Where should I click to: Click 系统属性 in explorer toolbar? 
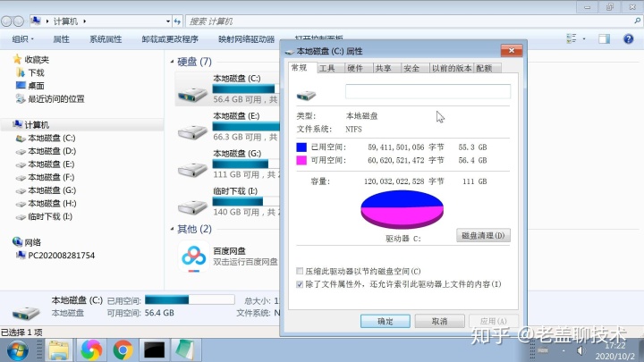(x=106, y=39)
